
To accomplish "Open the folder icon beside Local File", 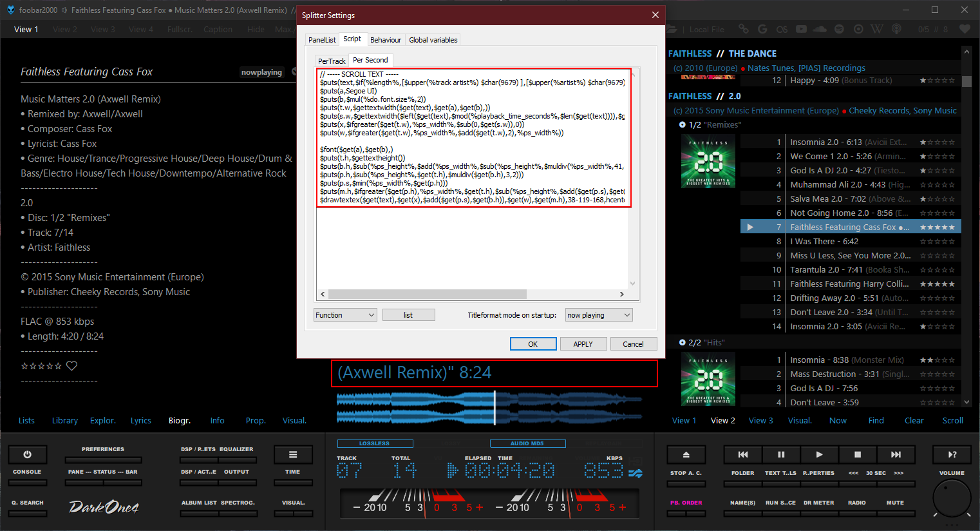I will tap(672, 29).
